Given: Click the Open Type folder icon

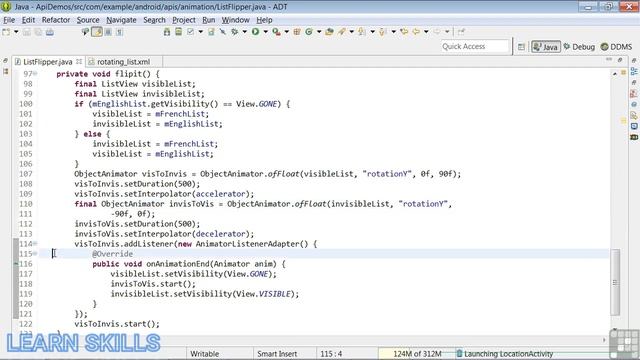Looking at the screenshot, I should click(x=329, y=32).
